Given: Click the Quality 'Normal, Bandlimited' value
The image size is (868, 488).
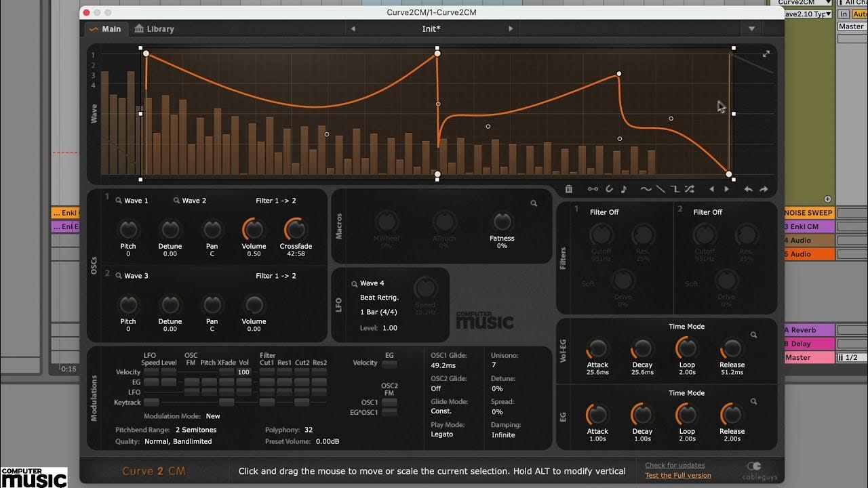Looking at the screenshot, I should [178, 441].
